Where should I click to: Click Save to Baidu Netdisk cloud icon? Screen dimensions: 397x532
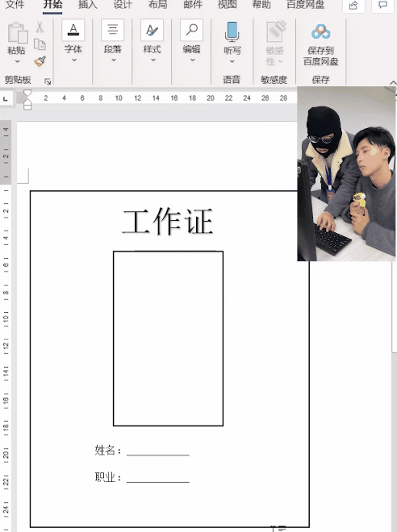[x=320, y=31]
